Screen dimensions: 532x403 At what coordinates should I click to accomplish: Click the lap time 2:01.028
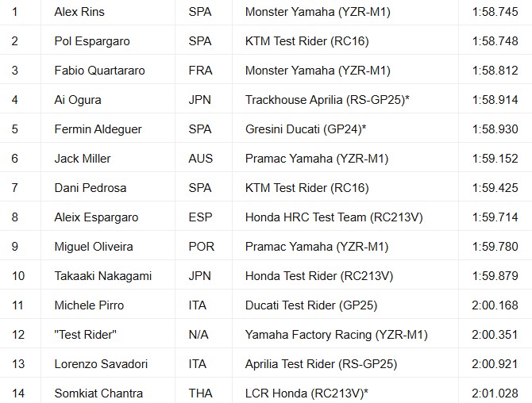[x=495, y=393]
